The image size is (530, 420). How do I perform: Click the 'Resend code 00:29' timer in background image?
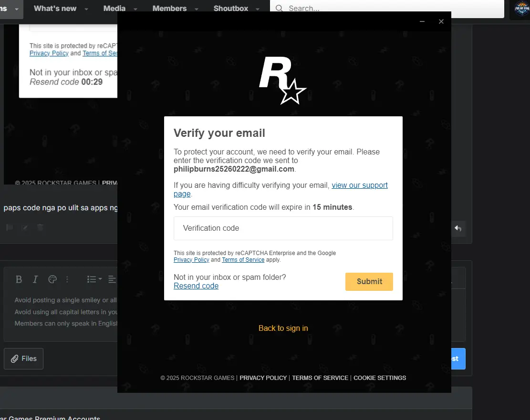tap(66, 82)
